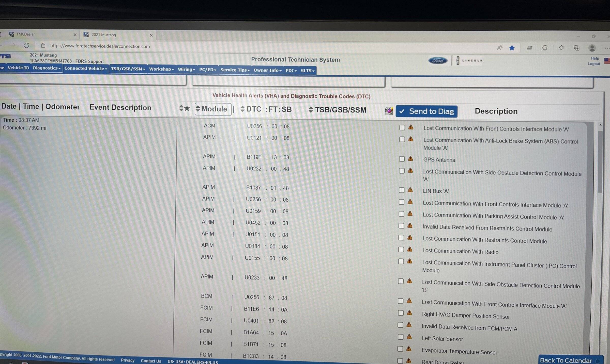Click warning icon for Left Solar Sensor
The image size is (610, 364).
coord(409,337)
